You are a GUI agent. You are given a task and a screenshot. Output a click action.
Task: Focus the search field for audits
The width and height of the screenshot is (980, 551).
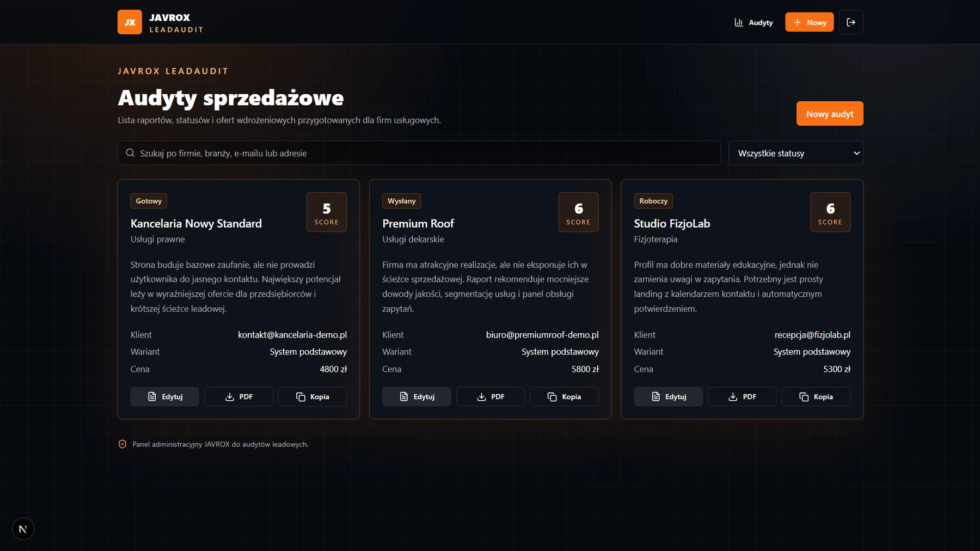pyautogui.click(x=419, y=153)
